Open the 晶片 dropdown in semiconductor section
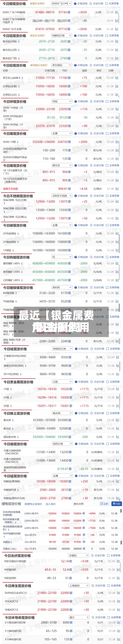Screen dimensions: 123x644 point(79,617)
